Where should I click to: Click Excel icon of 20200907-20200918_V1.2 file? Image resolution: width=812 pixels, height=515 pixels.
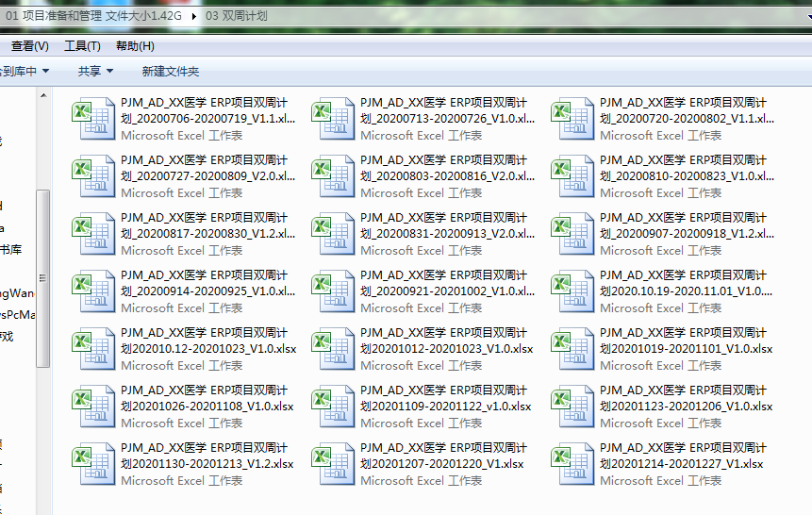tap(572, 234)
